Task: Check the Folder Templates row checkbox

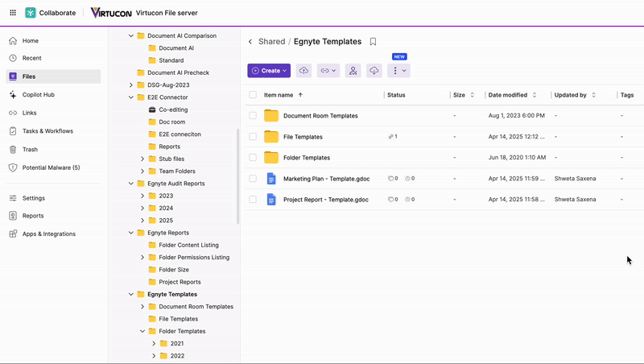Action: [253, 157]
